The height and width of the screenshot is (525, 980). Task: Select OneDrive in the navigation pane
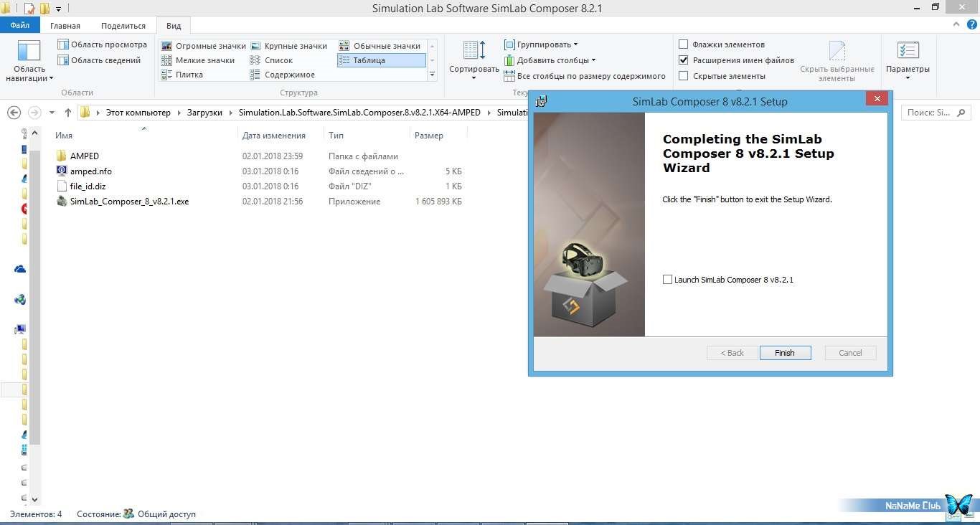[x=20, y=269]
